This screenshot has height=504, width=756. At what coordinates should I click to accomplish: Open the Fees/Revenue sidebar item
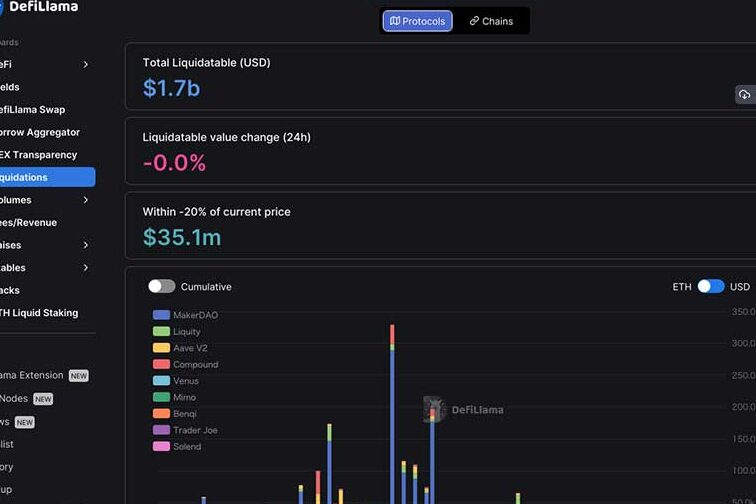[x=30, y=222]
